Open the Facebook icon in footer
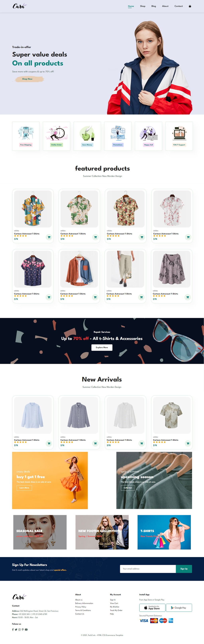The width and height of the screenshot is (204, 644). [x=13, y=629]
